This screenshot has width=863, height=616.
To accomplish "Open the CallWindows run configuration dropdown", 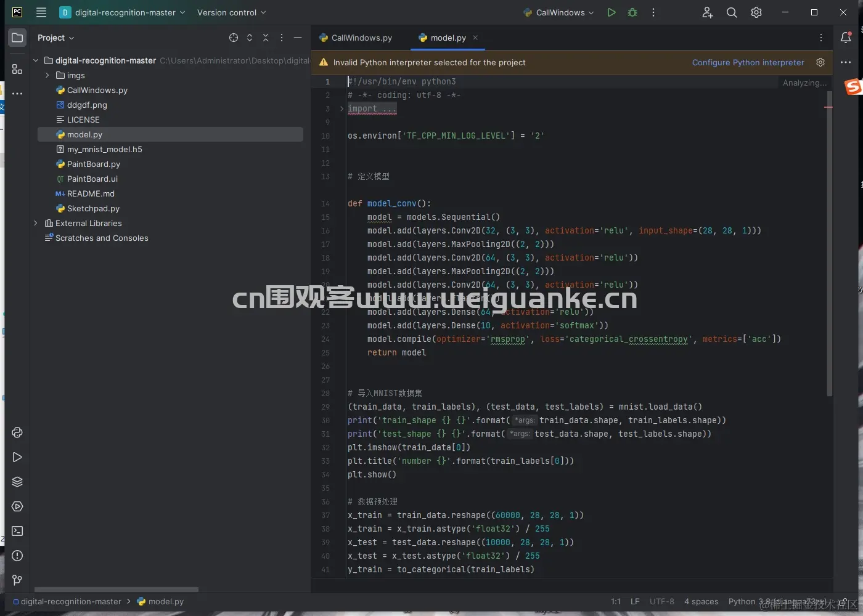I will (x=558, y=12).
